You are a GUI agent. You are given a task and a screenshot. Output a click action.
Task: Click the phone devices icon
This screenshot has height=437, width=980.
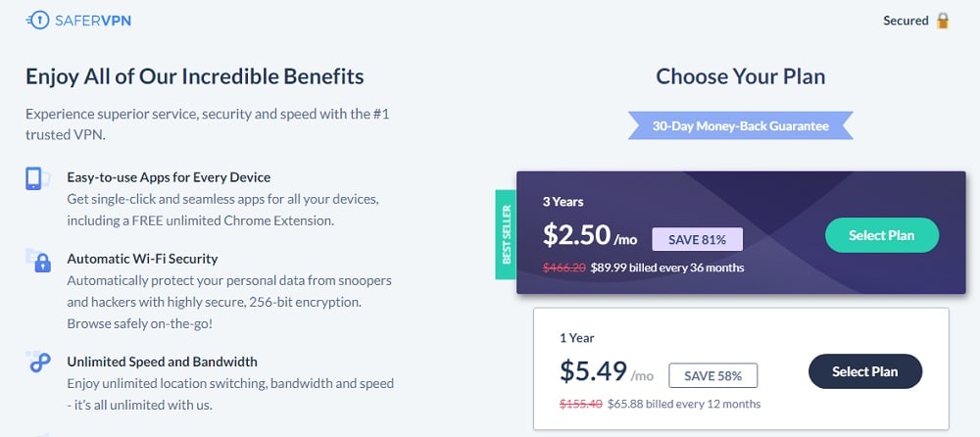[x=37, y=178]
